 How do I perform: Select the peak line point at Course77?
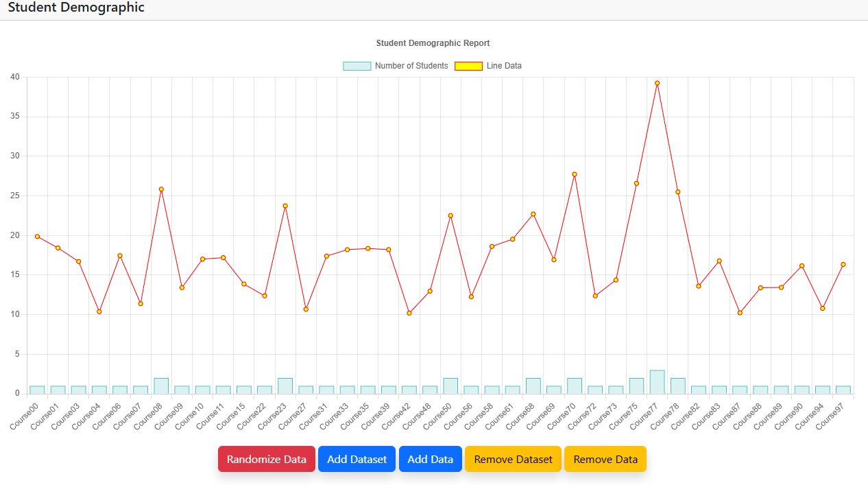(x=657, y=83)
